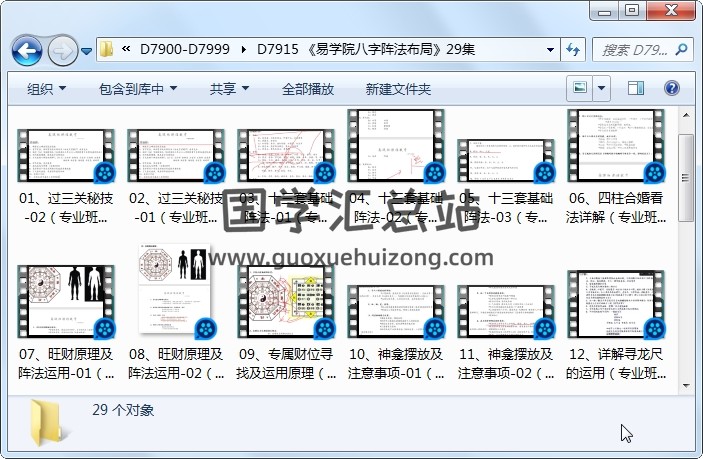Click the scroll up arrow of file list
The image size is (703, 459).
point(686,116)
